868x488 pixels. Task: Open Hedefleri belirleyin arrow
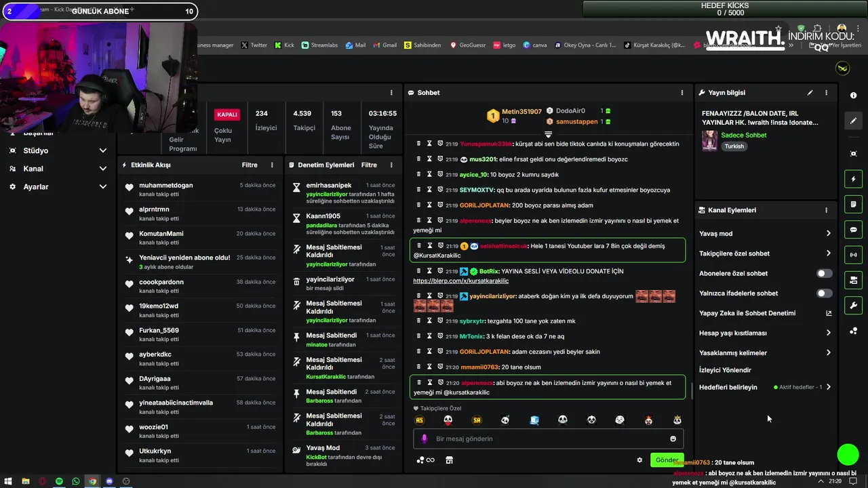tap(828, 387)
